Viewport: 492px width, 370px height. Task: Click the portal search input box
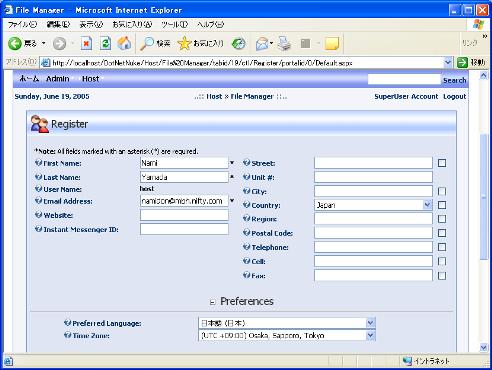pyautogui.click(x=404, y=79)
